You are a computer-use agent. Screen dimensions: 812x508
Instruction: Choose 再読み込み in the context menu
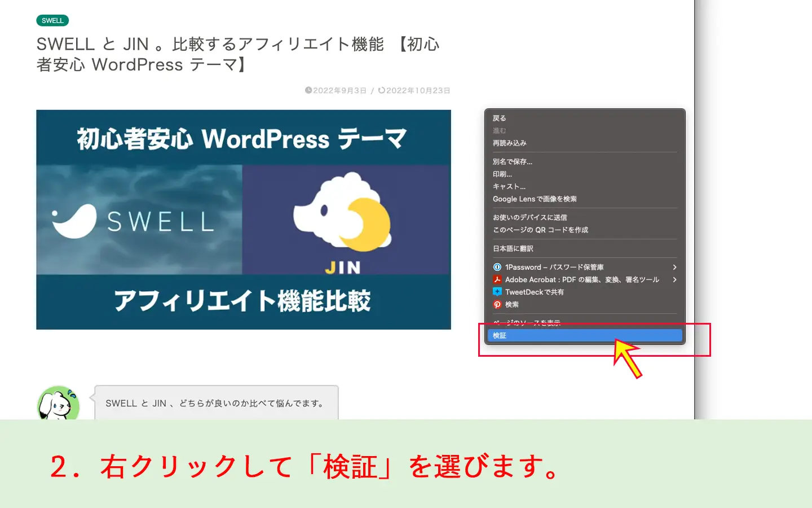coord(585,143)
